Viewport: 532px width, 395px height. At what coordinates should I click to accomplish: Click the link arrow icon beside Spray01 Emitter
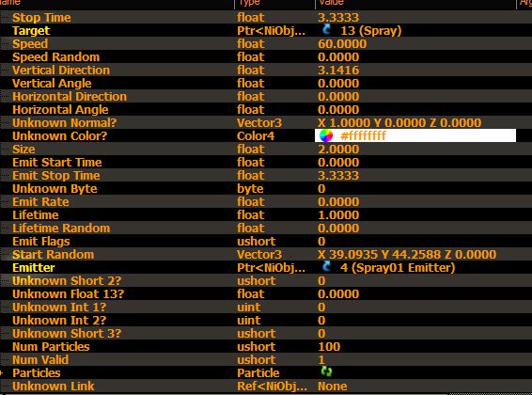pos(327,267)
